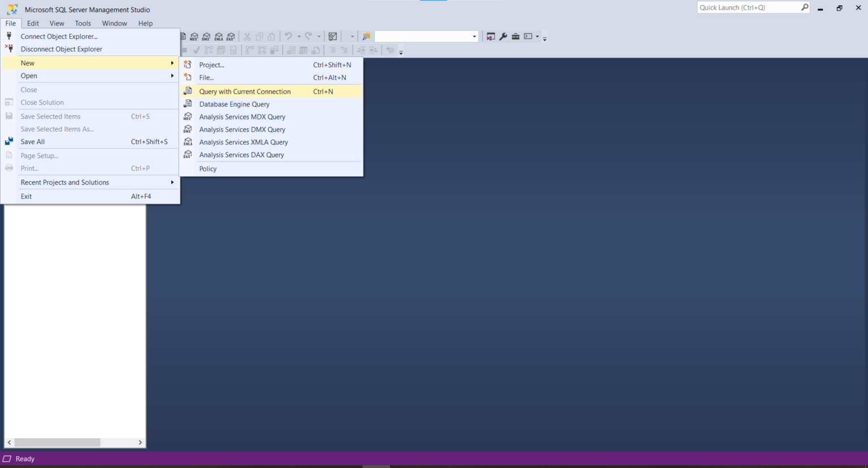Open the Tools menu
The height and width of the screenshot is (468, 868).
pos(83,23)
